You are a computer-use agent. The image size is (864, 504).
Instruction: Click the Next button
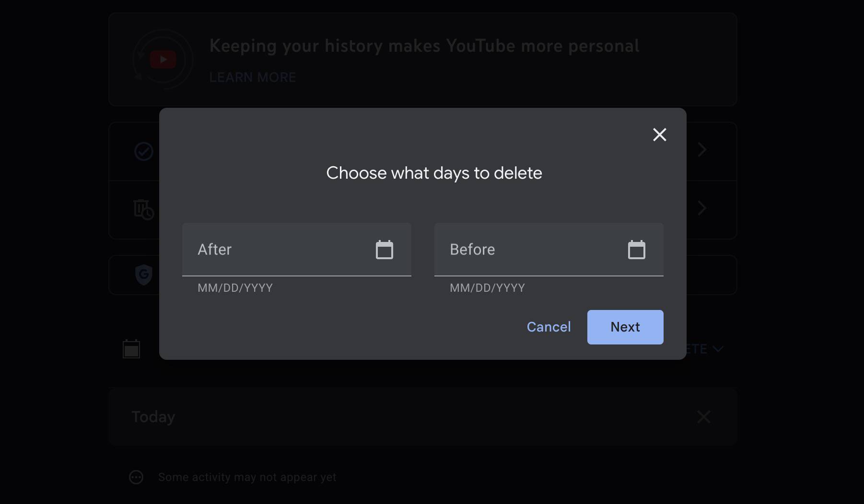coord(625,327)
